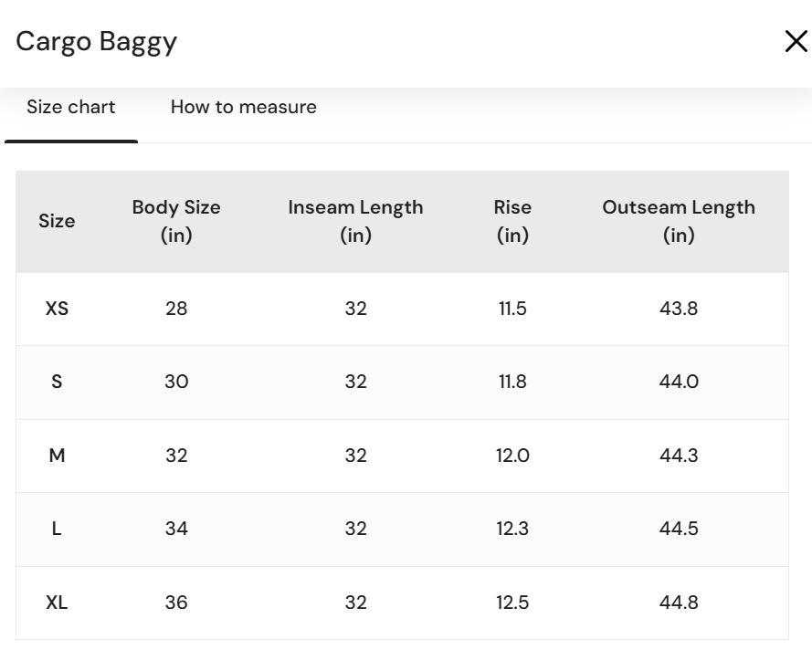812x650 pixels.
Task: Select the M size row label
Action: point(57,456)
